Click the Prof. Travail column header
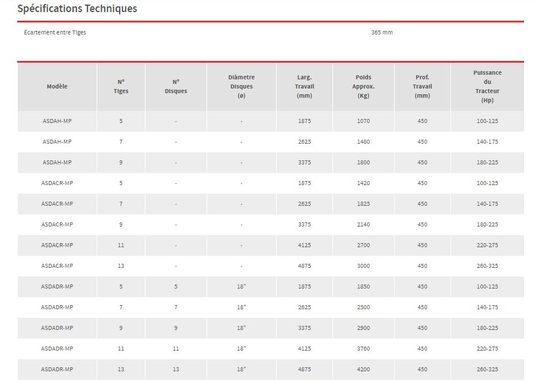Screen dimensions: 535x392 coord(422,87)
